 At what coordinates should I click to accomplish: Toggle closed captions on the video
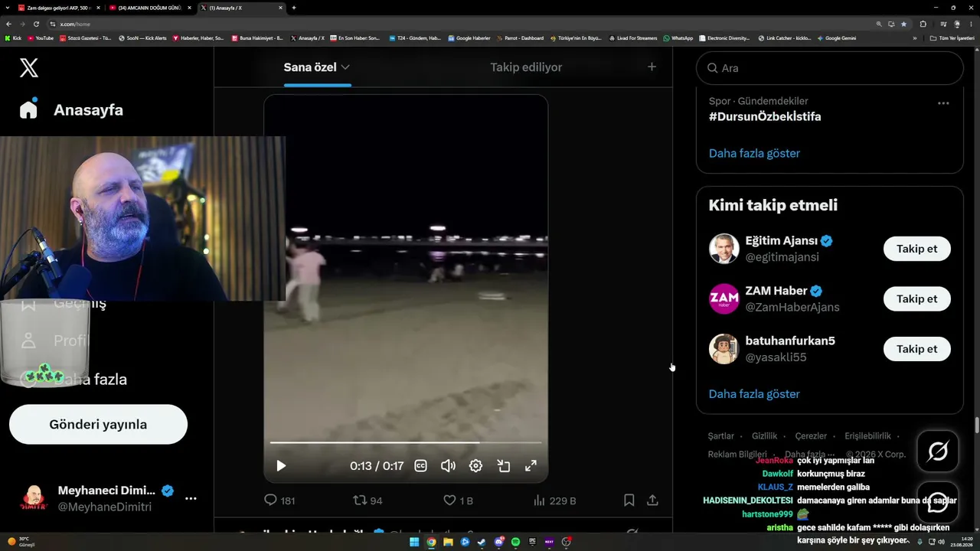[420, 465]
